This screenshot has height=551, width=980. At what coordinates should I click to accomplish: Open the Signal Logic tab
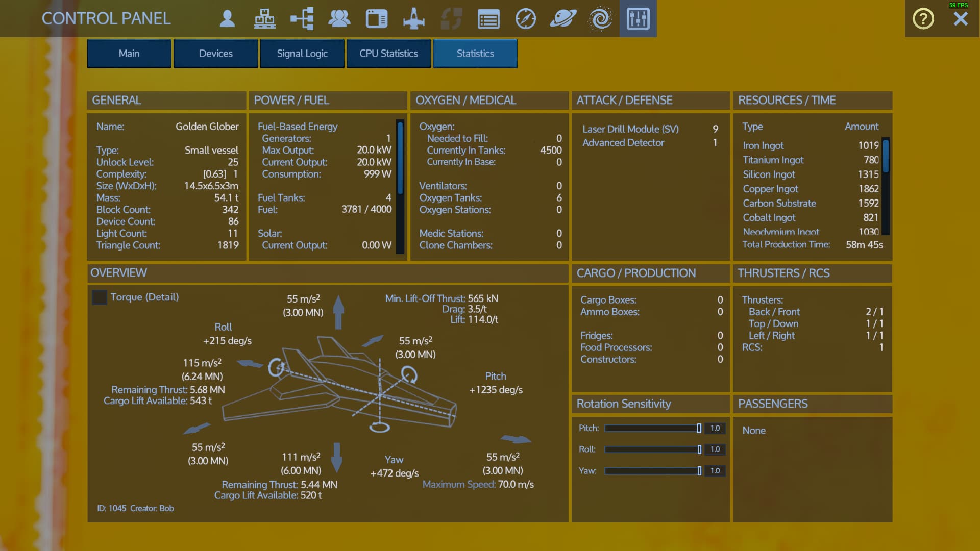pos(302,54)
